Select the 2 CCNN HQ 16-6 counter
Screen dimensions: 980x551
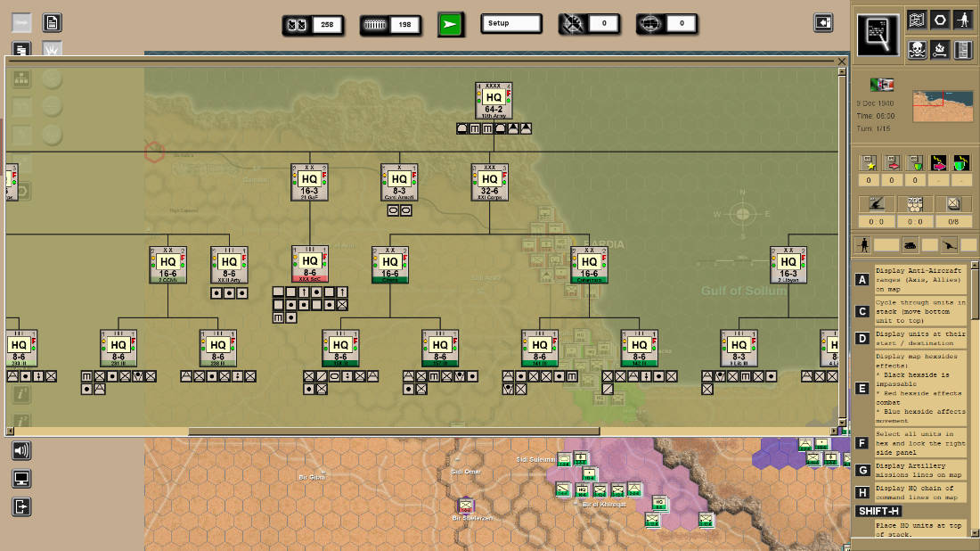pos(167,265)
